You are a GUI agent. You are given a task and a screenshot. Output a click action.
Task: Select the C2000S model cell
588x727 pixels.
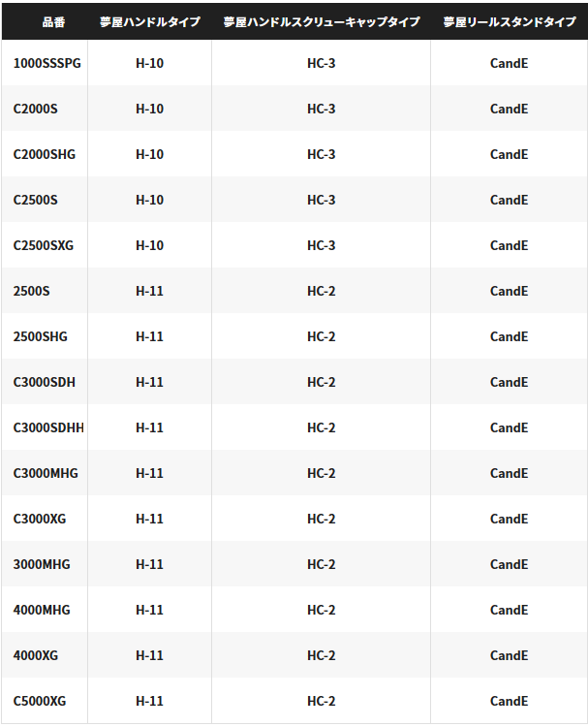36,109
